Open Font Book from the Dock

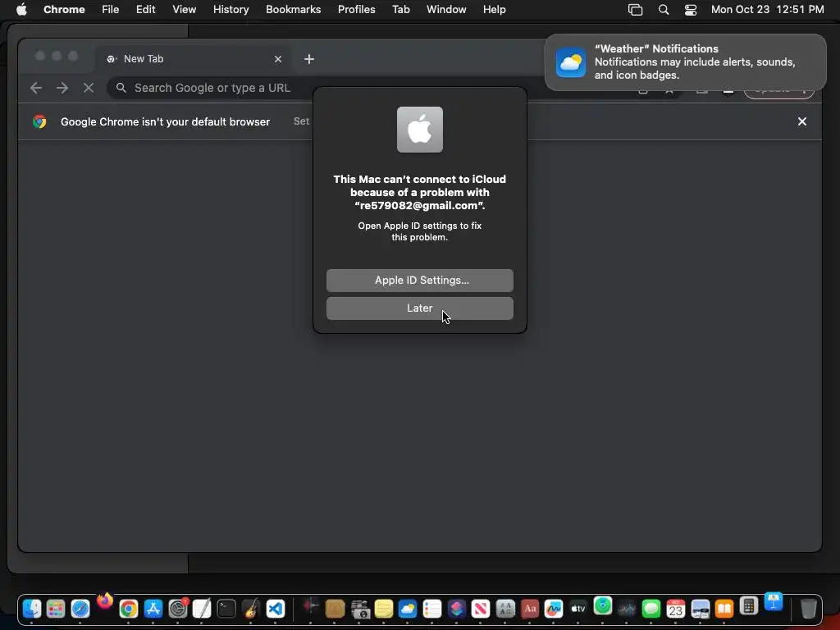click(505, 609)
